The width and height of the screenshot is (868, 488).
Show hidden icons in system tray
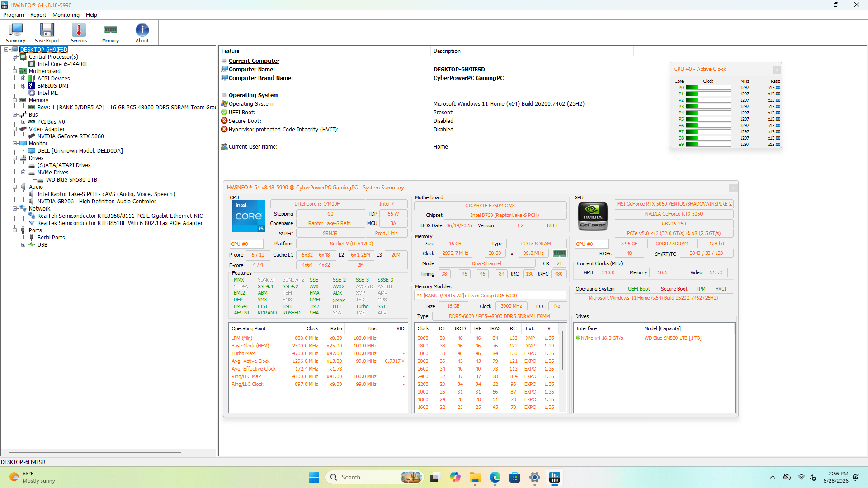(x=772, y=477)
